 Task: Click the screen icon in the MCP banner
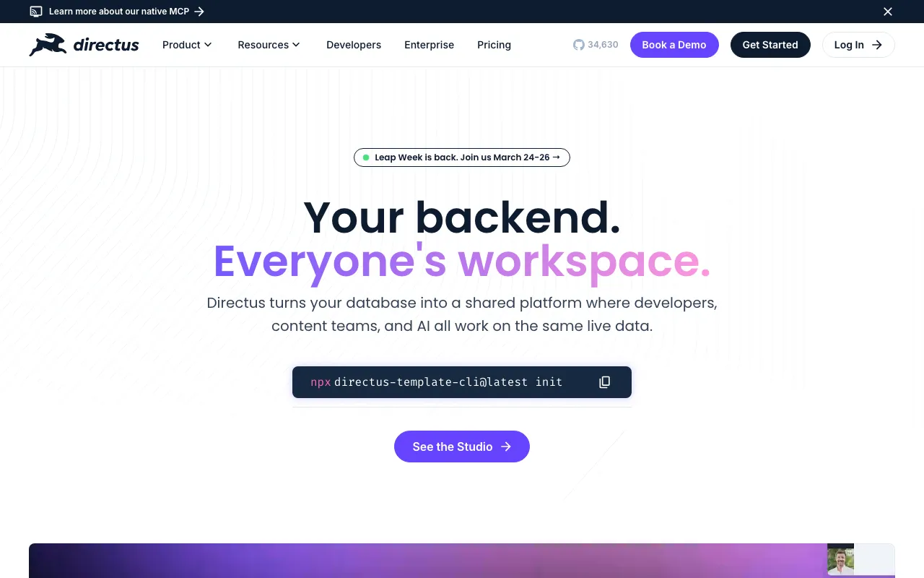pos(36,12)
